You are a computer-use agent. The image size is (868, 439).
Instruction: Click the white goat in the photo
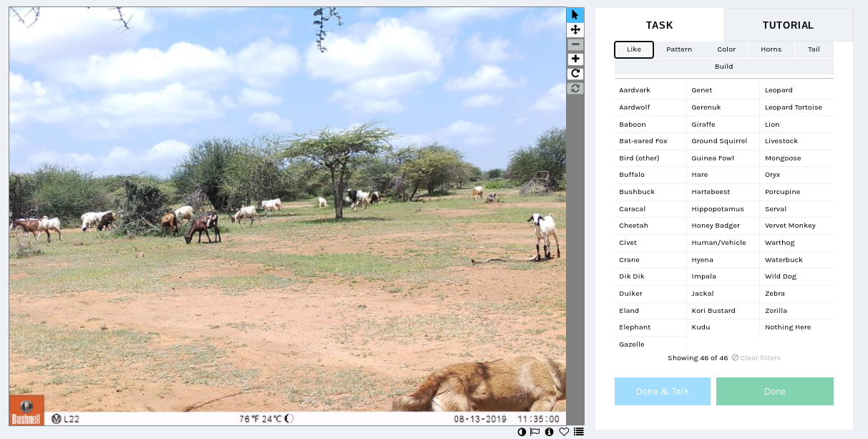click(545, 236)
